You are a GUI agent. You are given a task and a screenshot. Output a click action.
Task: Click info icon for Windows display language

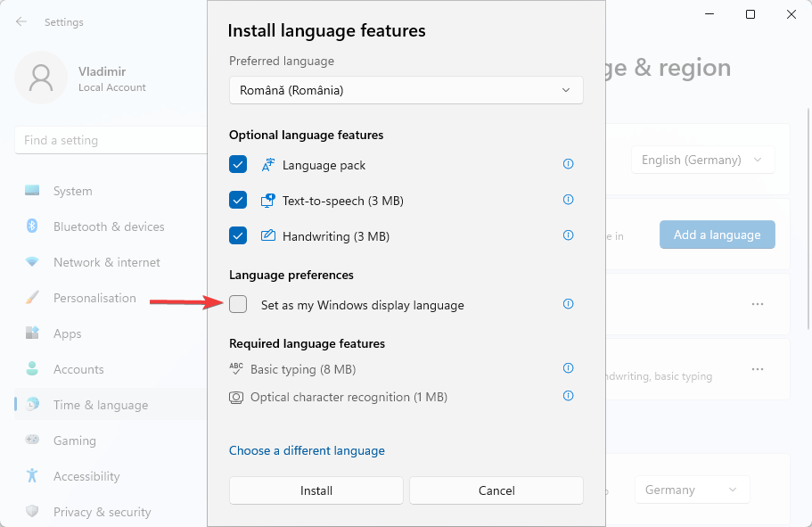click(x=568, y=304)
